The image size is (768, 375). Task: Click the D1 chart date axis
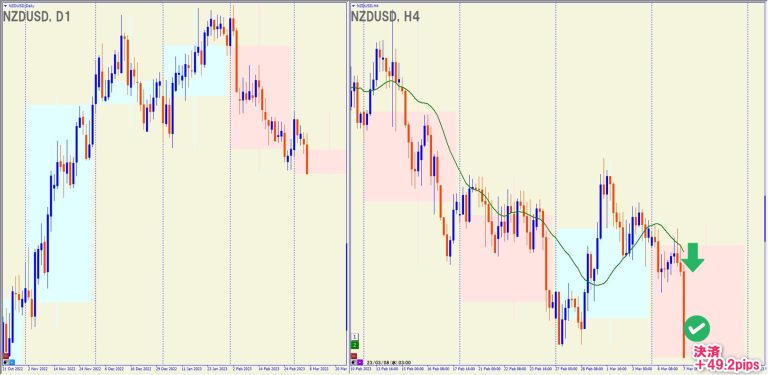pyautogui.click(x=174, y=369)
